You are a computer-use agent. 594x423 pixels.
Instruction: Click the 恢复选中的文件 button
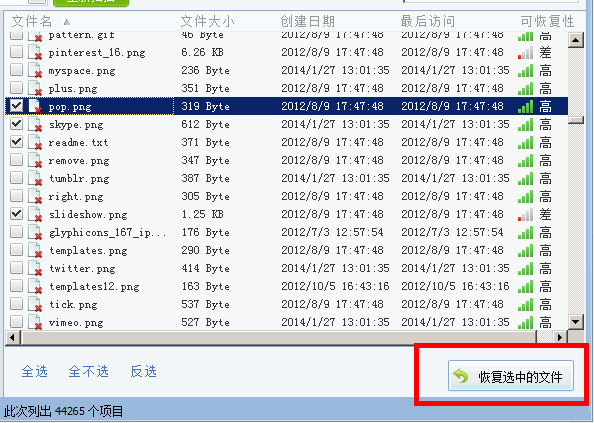[x=511, y=376]
